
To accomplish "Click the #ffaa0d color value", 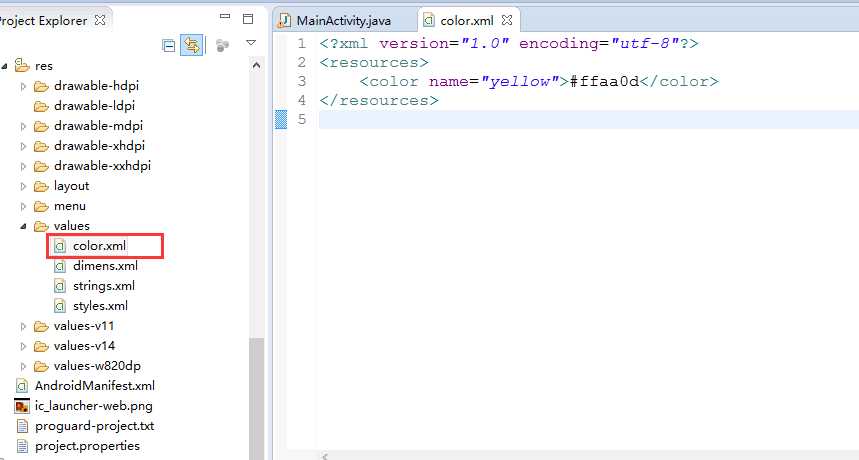I will tap(604, 82).
